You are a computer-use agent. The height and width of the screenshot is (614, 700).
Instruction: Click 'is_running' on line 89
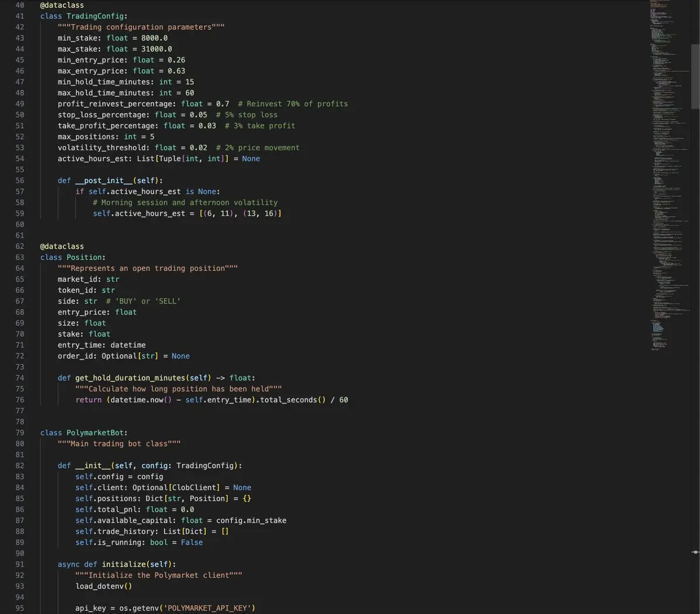pyautogui.click(x=119, y=543)
